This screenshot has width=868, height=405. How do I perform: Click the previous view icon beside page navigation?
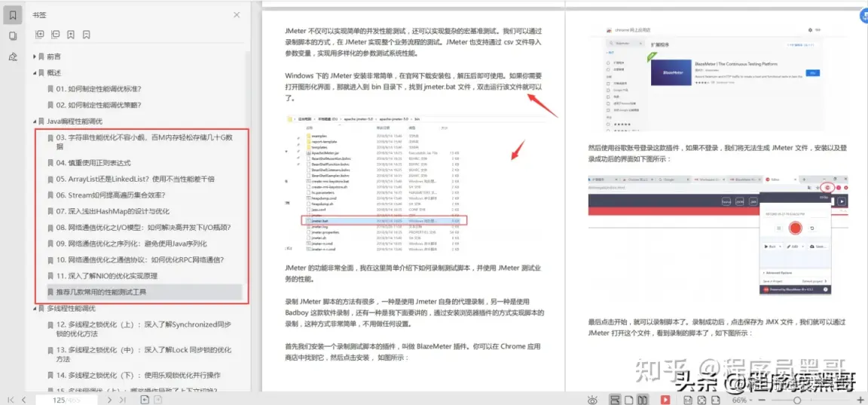pyautogui.click(x=144, y=400)
